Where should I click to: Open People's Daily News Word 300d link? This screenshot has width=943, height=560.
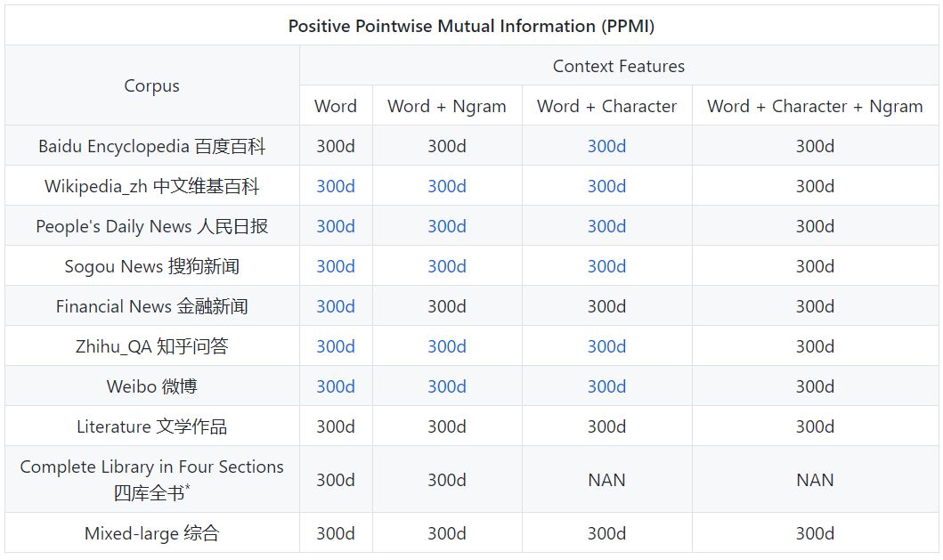tap(336, 226)
